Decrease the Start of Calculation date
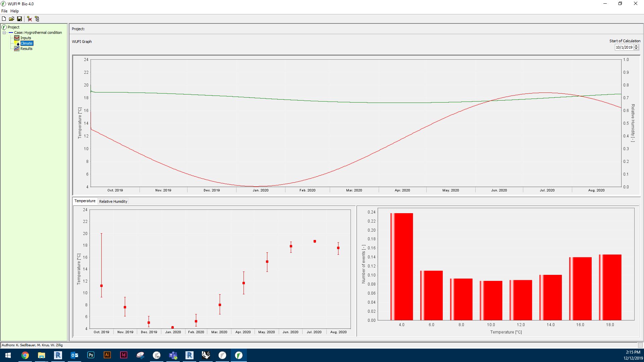This screenshot has height=362, width=644. tap(636, 49)
